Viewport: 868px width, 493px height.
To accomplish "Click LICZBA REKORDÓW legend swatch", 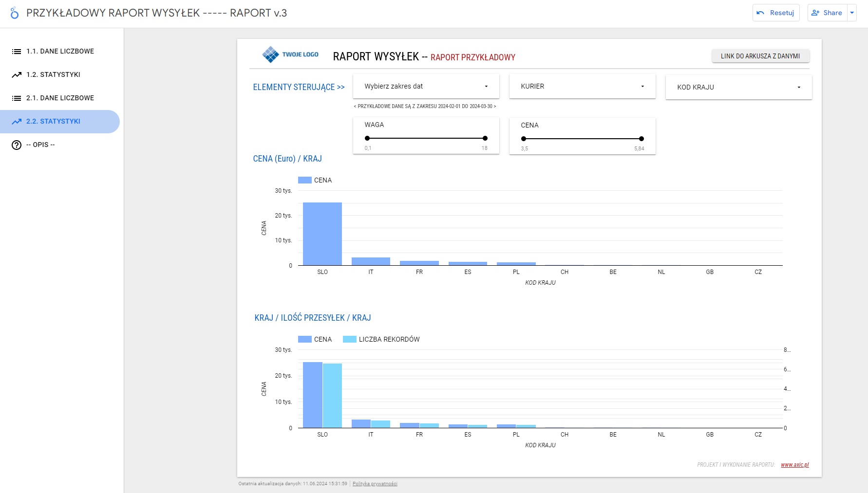I will tap(350, 339).
